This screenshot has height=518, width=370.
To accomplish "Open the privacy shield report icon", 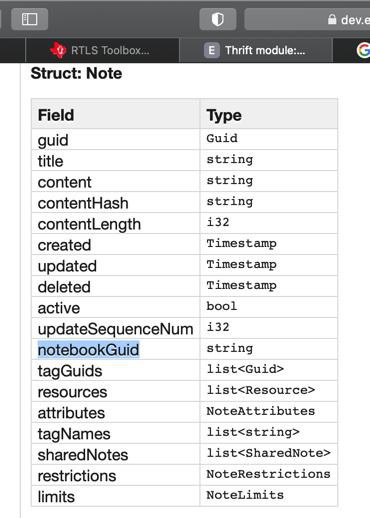I will 218,19.
